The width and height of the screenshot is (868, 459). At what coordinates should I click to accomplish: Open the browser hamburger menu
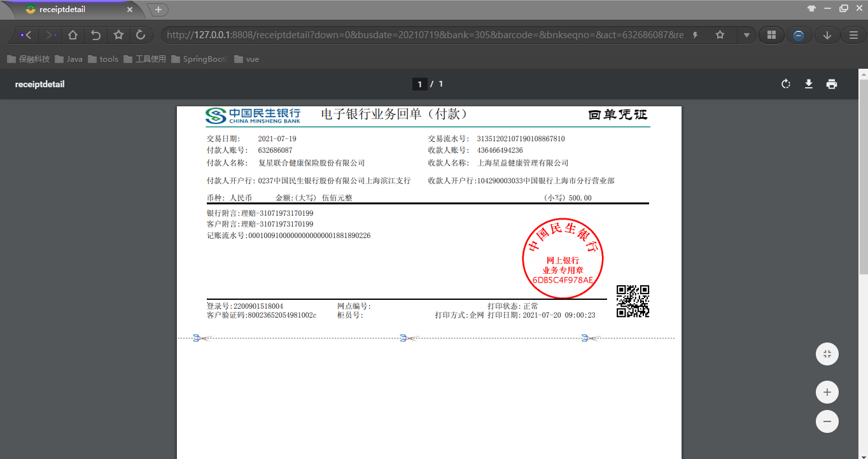(x=853, y=35)
